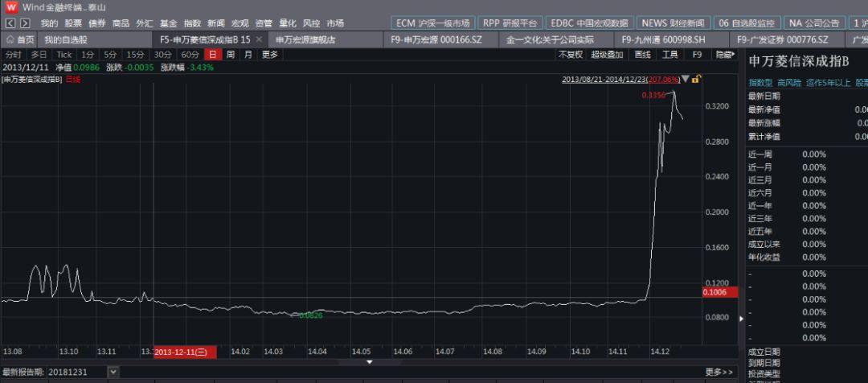The image size is (868, 383).
Task: Open the 工具 tools menu
Action: pyautogui.click(x=669, y=55)
